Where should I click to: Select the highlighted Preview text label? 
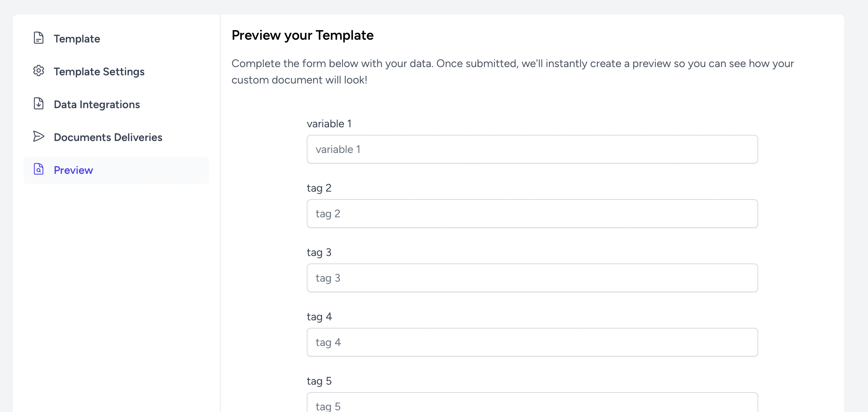73,170
